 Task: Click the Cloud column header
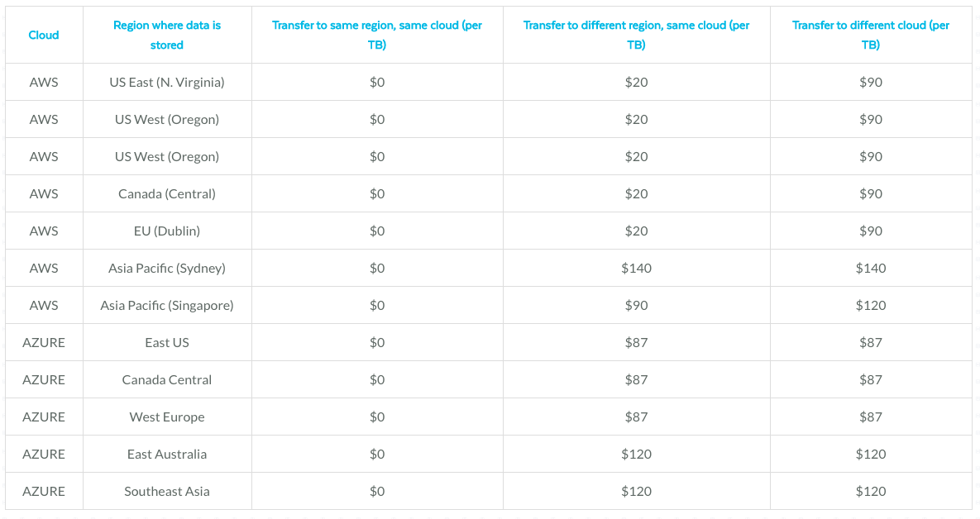[x=44, y=35]
